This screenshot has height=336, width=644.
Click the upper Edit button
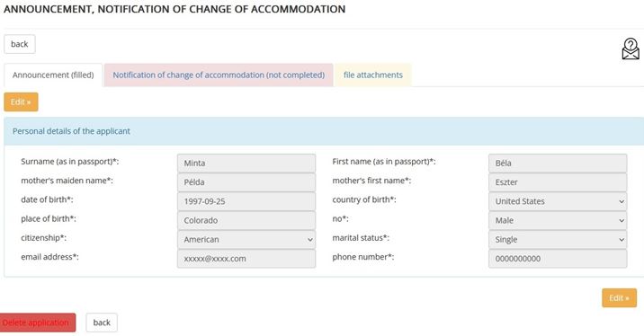(21, 102)
